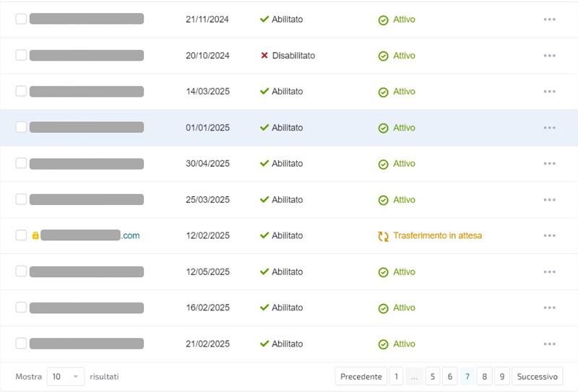This screenshot has width=578, height=392.
Task: Expand the 16/02/2025 row options menu
Action: pyautogui.click(x=549, y=308)
